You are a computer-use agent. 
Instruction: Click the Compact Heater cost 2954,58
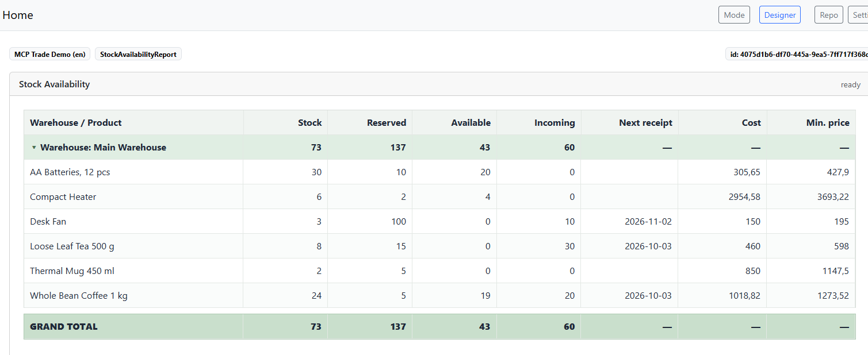(744, 197)
